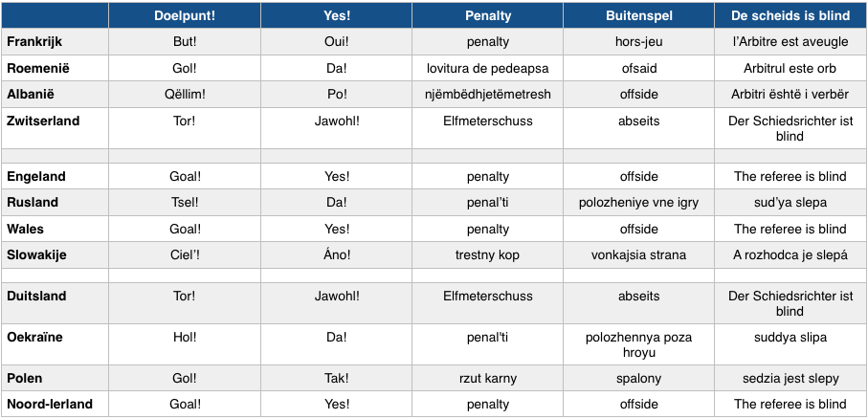Select the Zwitserland row header cell
Screen dimensions: 868x419
coord(43,121)
